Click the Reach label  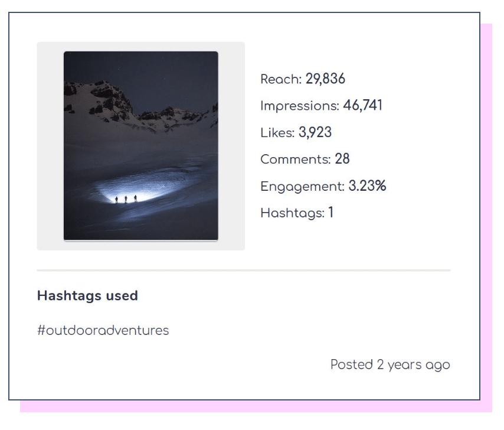click(x=281, y=79)
